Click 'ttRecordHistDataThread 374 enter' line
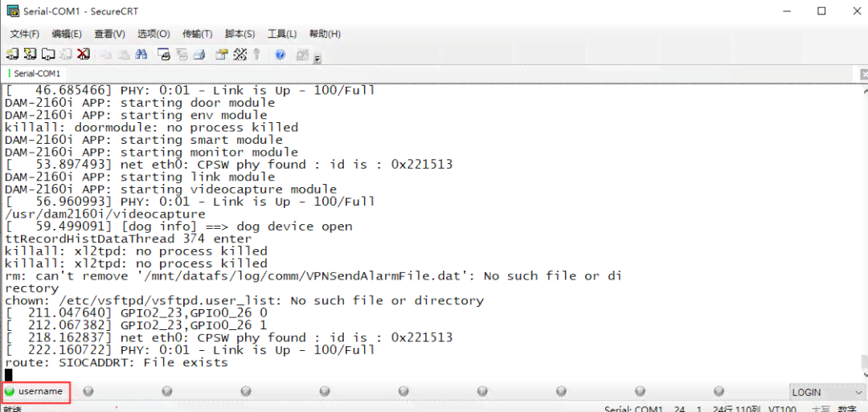868x412 pixels. [128, 239]
